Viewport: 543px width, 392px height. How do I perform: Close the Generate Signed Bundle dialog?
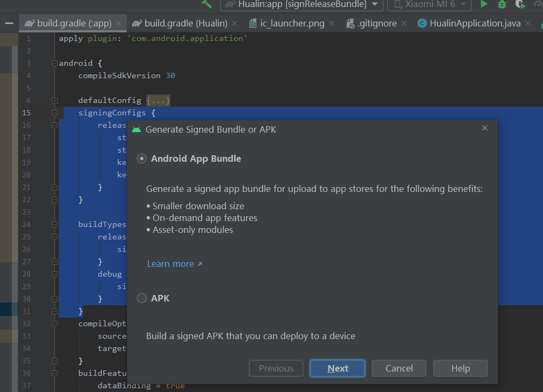point(484,128)
